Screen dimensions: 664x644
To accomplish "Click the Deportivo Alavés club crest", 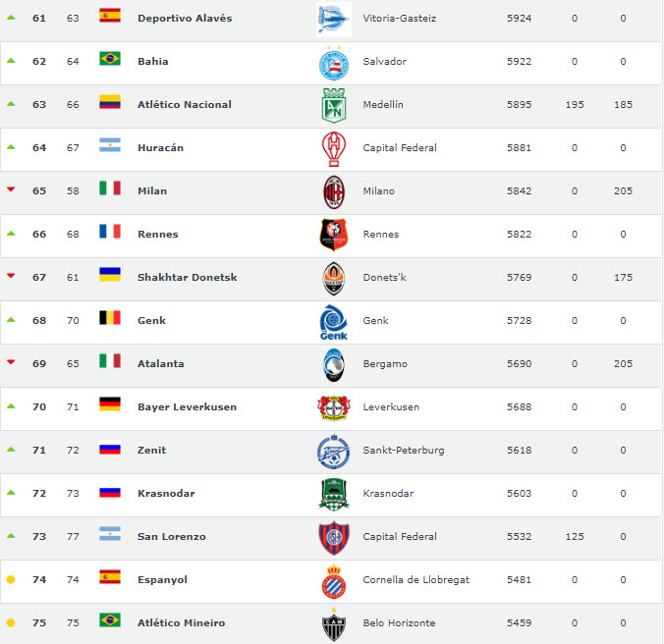I will (x=334, y=20).
